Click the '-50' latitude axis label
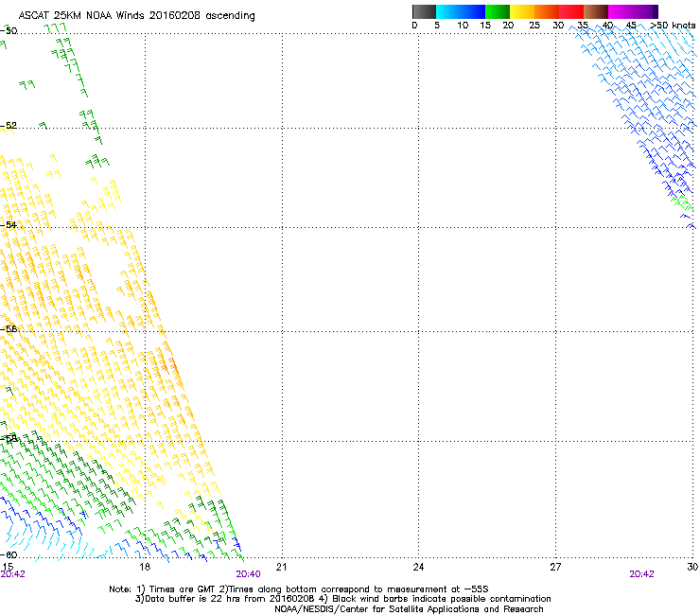The width and height of the screenshot is (700, 615). pyautogui.click(x=9, y=31)
